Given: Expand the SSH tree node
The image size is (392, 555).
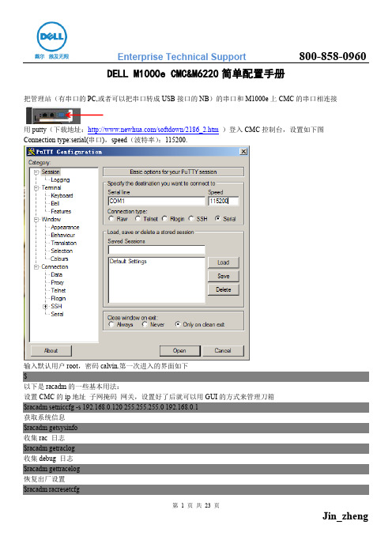Looking at the screenshot, I should [x=45, y=307].
